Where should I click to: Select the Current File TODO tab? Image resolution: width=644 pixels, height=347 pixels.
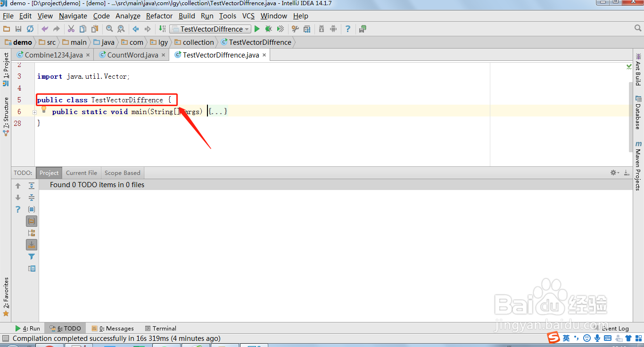(82, 173)
